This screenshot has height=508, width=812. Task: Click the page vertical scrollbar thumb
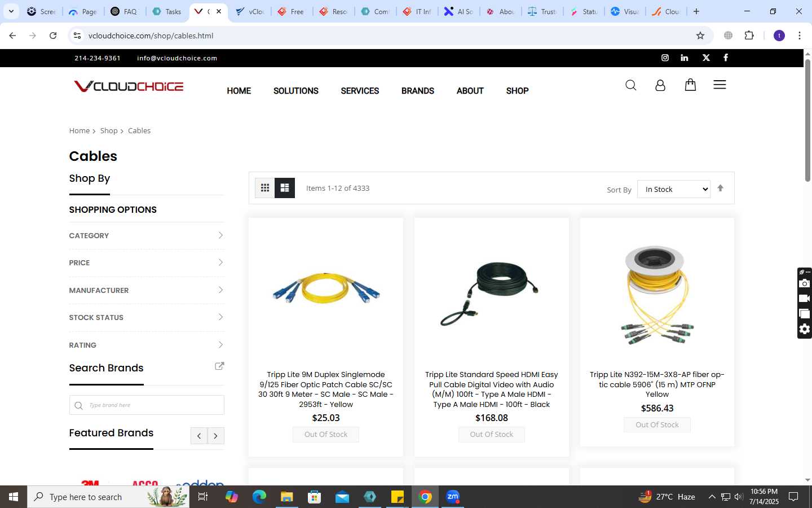point(807,120)
